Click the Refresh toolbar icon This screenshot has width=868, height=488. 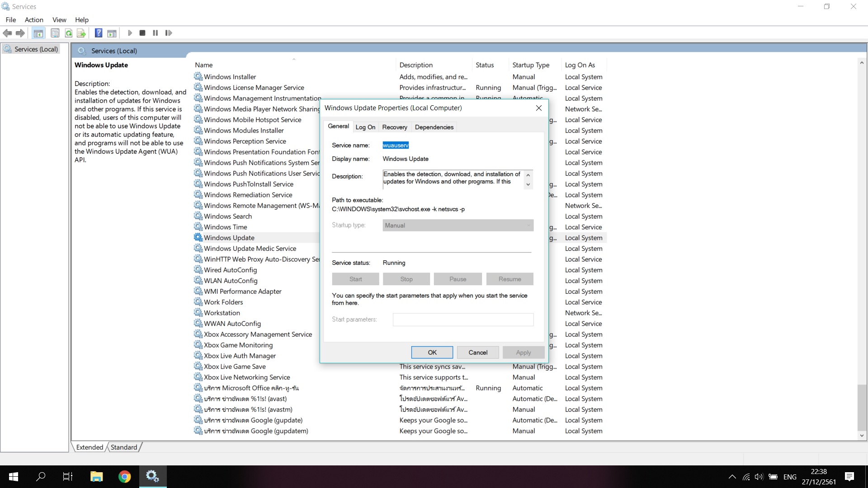(69, 33)
